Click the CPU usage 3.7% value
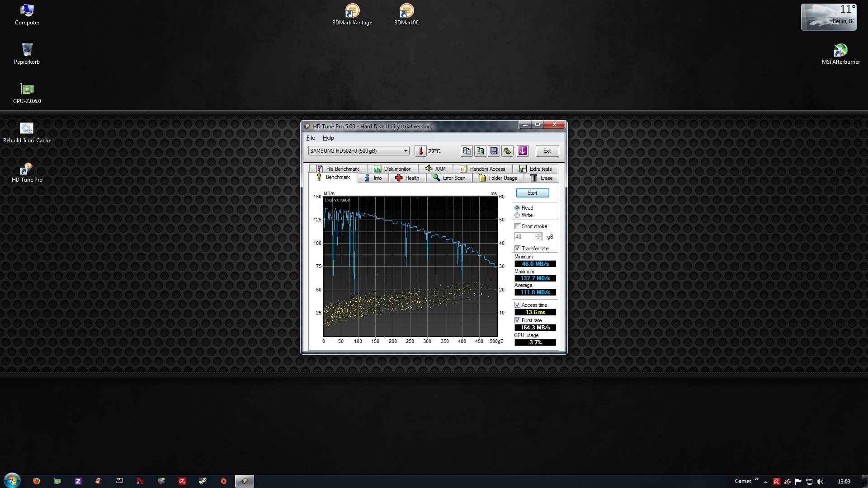Image resolution: width=868 pixels, height=488 pixels. pyautogui.click(x=535, y=343)
